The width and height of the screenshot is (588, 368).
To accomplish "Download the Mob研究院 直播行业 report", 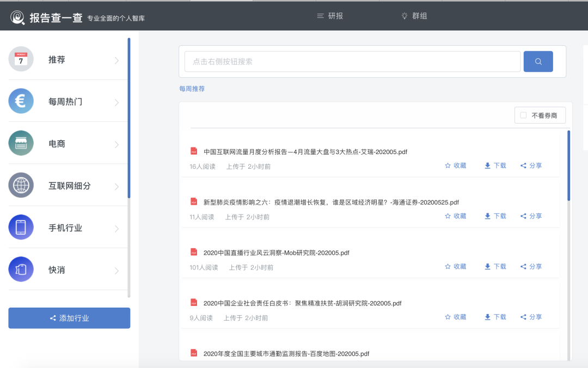I will pos(495,266).
